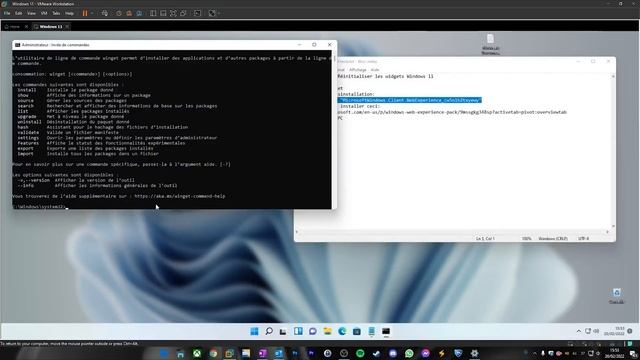Open WhatsApp in host taskbar
Image resolution: width=640 pixels, height=360 pixels.
(409, 353)
